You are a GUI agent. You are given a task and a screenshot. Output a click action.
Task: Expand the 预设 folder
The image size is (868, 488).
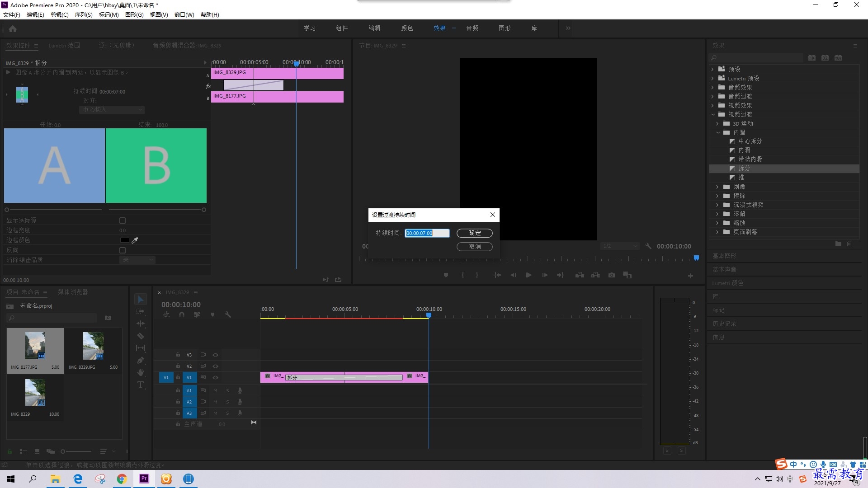coord(713,69)
